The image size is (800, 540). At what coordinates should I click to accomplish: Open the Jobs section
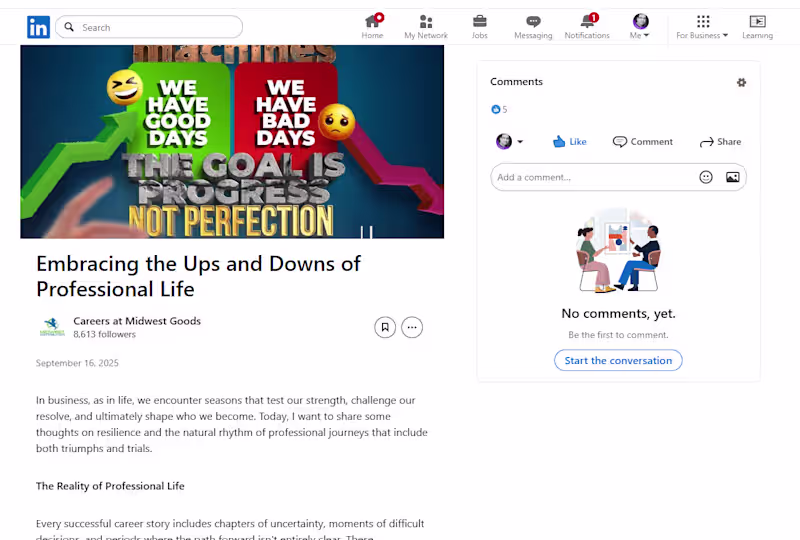pyautogui.click(x=479, y=27)
